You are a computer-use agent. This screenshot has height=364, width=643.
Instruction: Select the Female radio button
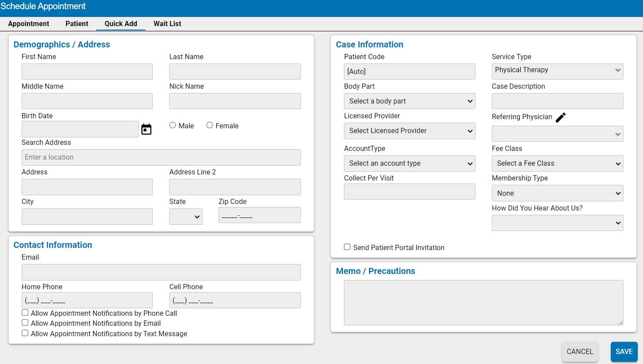209,125
